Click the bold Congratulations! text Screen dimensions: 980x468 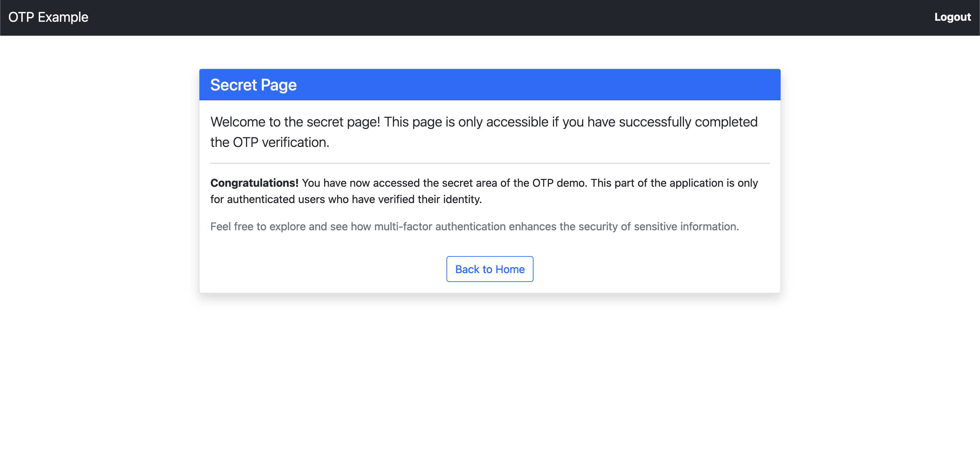coord(254,183)
